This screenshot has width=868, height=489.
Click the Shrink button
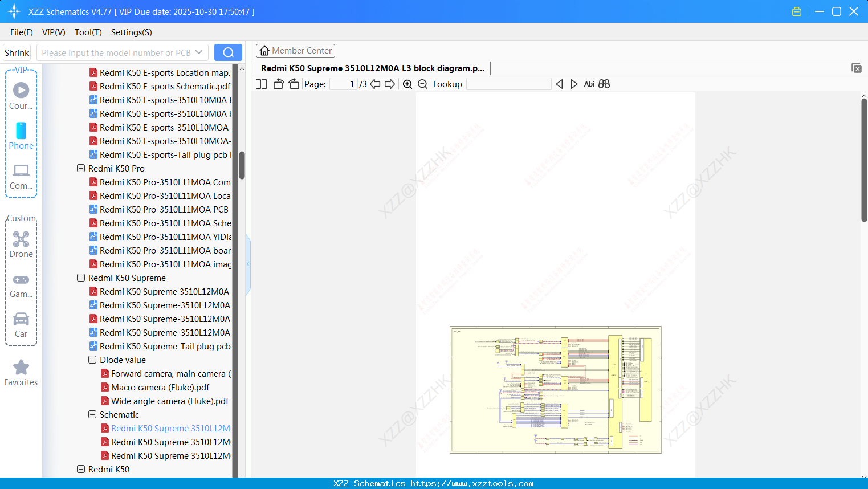pos(16,52)
